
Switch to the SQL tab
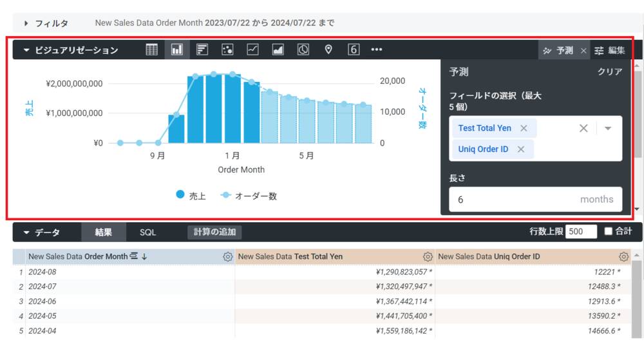[x=147, y=232]
